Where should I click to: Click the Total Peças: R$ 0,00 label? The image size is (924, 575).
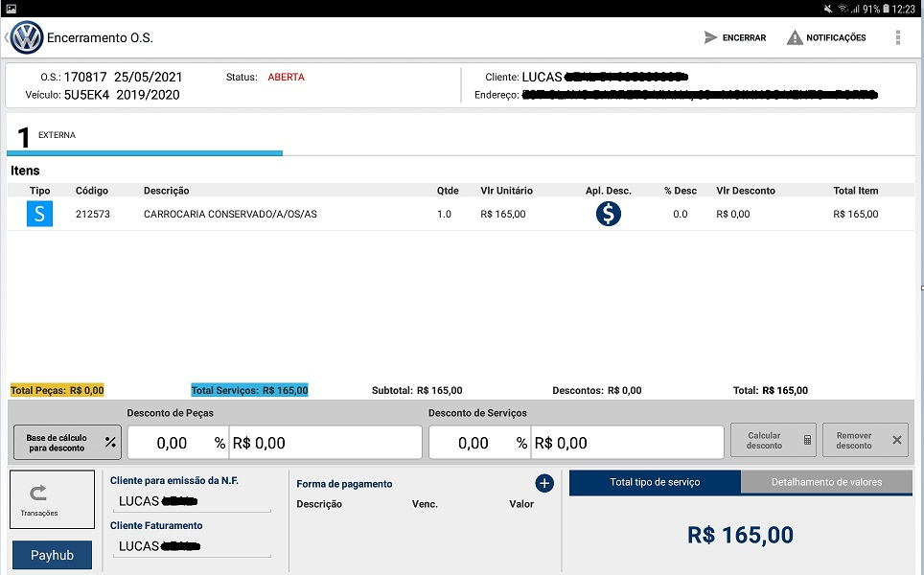pos(58,390)
